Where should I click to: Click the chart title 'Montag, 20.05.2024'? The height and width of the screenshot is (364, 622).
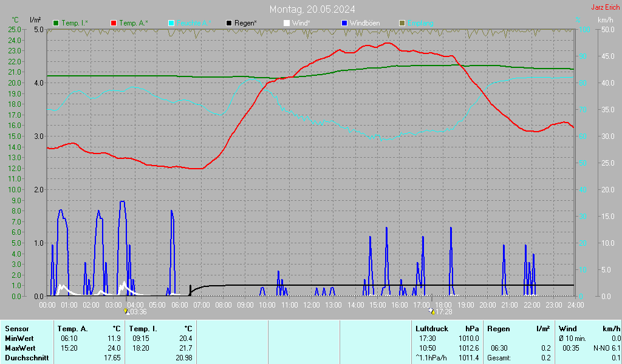[x=312, y=9]
